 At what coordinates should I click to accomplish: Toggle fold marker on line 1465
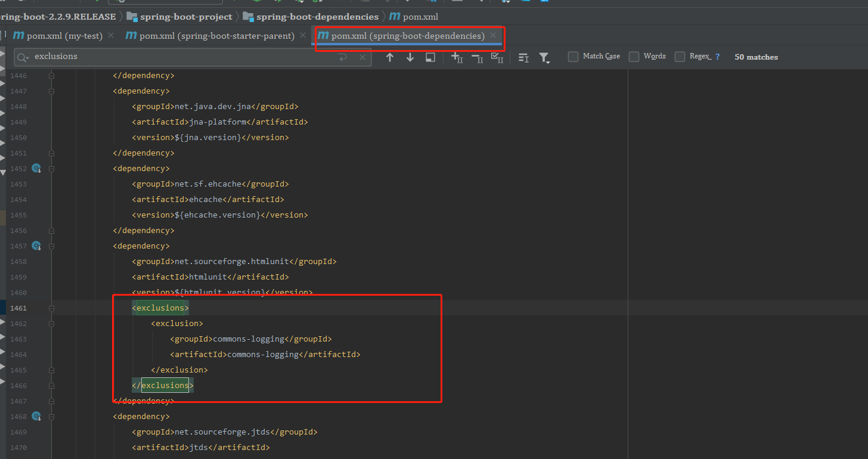51,370
